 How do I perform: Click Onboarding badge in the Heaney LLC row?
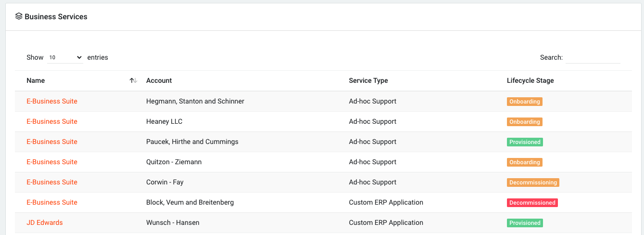[525, 122]
